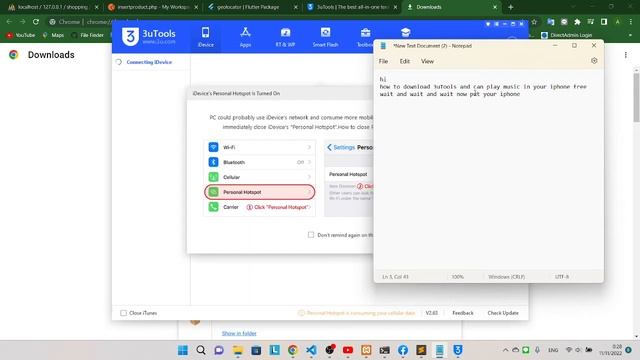Switch to the 3uTools browser tab
Screen dimensions: 640x360
click(352, 7)
